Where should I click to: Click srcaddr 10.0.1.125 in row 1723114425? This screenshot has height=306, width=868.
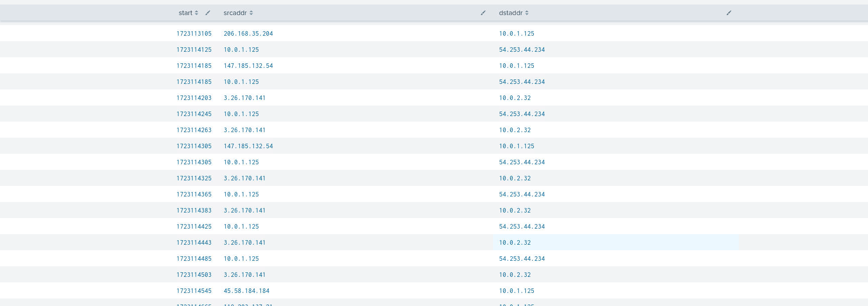(241, 227)
